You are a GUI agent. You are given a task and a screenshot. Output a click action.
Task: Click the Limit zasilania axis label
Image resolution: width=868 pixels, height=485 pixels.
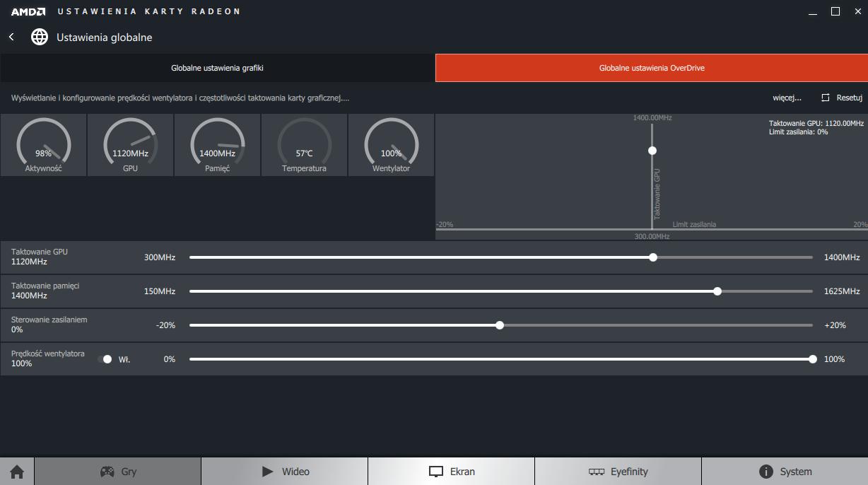click(x=694, y=224)
